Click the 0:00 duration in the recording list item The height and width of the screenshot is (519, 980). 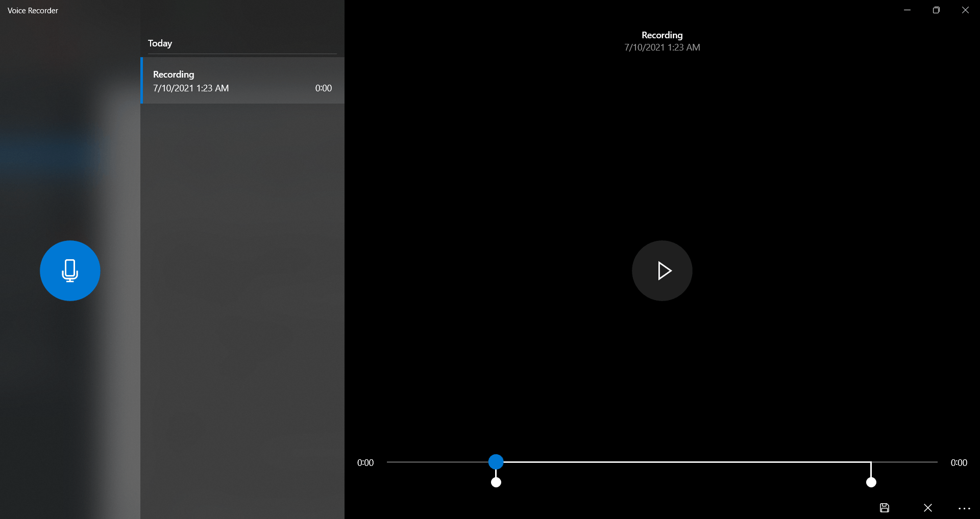pyautogui.click(x=324, y=88)
